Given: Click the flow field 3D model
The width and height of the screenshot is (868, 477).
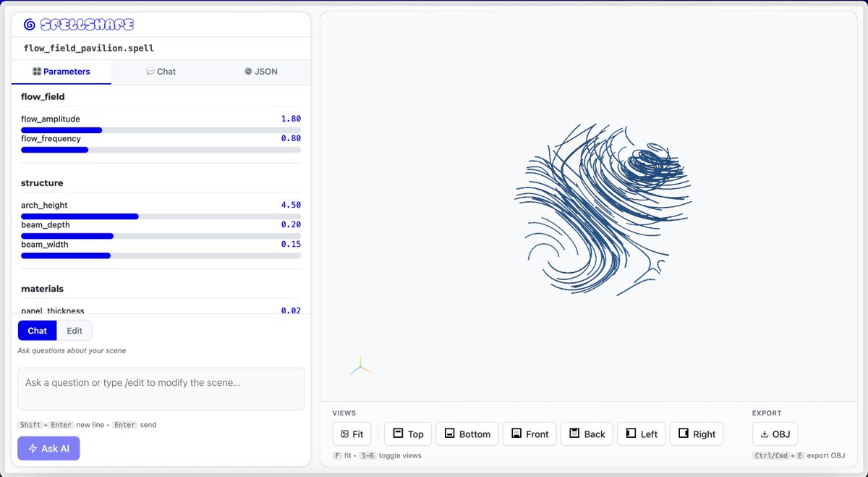Looking at the screenshot, I should (603, 209).
